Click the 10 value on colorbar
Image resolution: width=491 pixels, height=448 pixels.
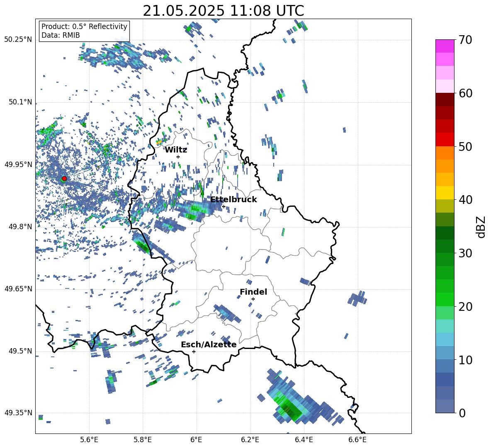465,360
